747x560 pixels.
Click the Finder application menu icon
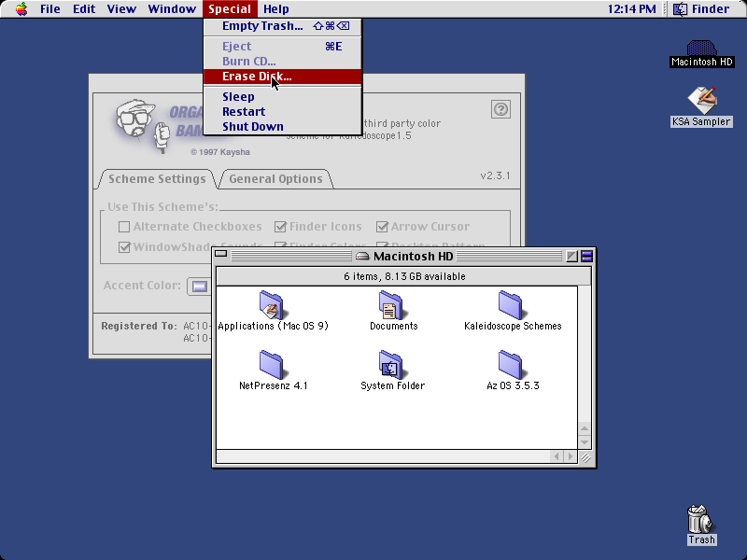[x=680, y=9]
